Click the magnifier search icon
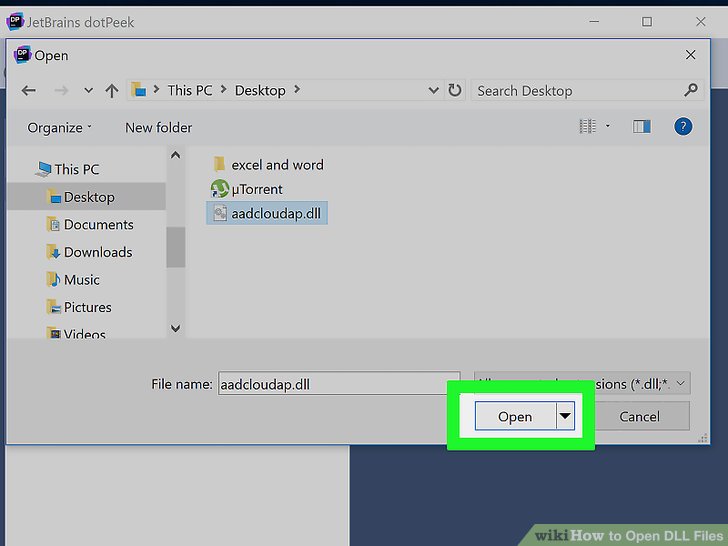 pos(691,90)
